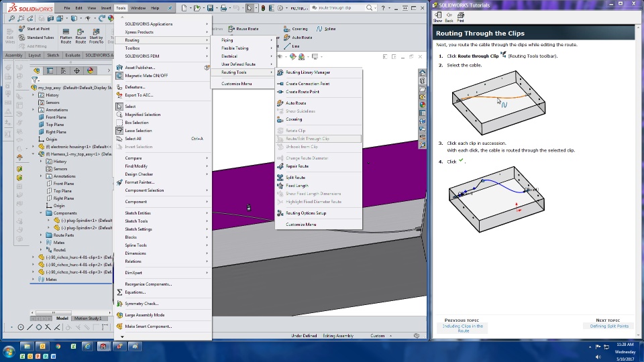Viewport: 644px width, 362px height.
Task: Click Start at Point tool
Action: point(34,29)
